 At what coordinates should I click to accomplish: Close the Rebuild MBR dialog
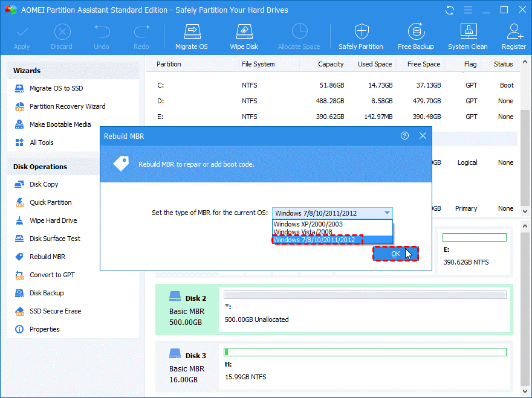pos(423,136)
